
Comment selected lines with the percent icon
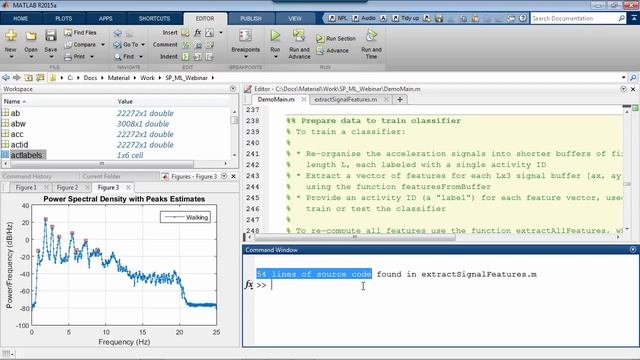pyautogui.click(x=186, y=44)
